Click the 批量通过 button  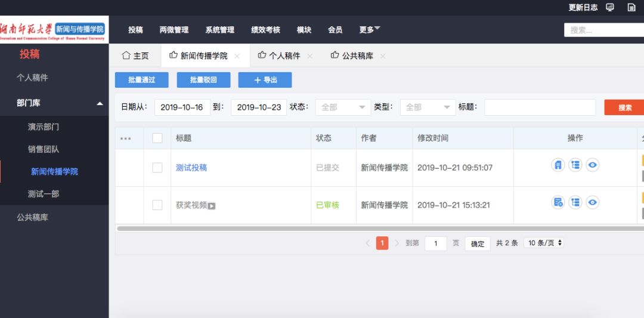[141, 80]
